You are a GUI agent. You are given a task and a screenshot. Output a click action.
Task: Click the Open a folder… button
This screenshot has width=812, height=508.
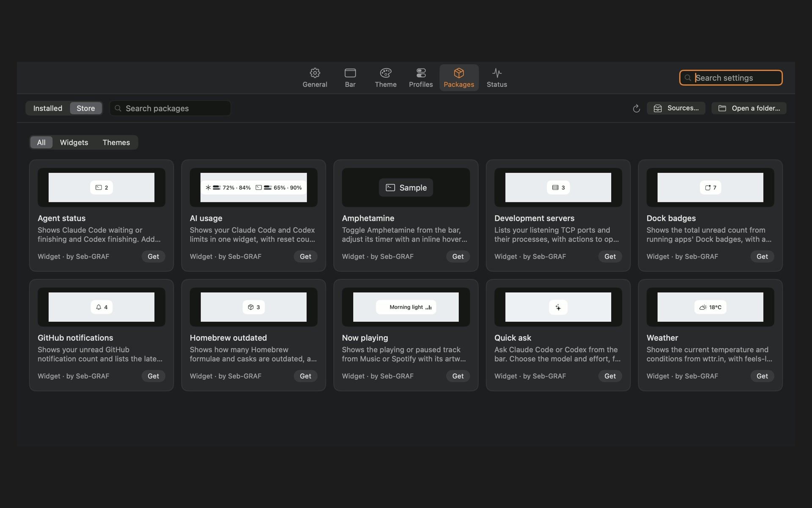(749, 108)
